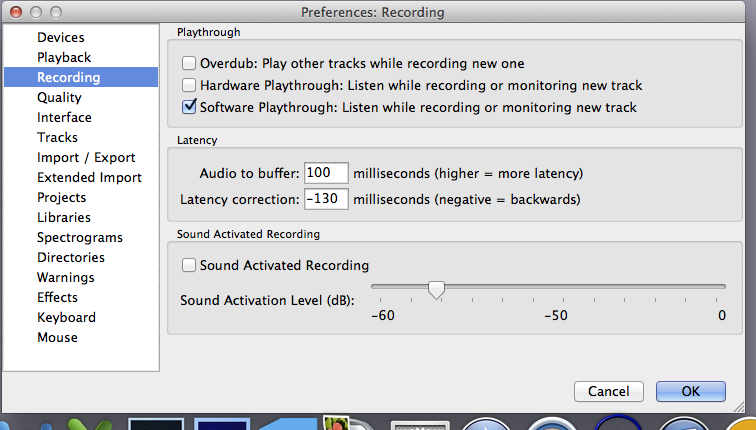Cancel the preferences dialog
Viewport: 756px width, 430px height.
point(608,391)
